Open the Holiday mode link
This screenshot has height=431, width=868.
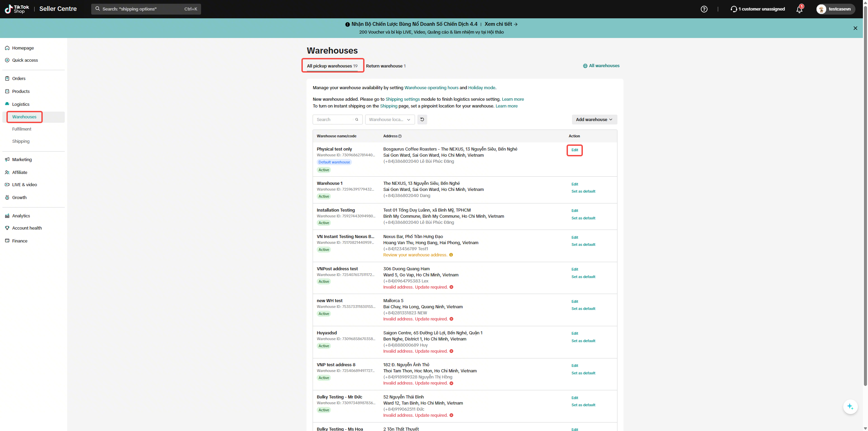tap(481, 88)
